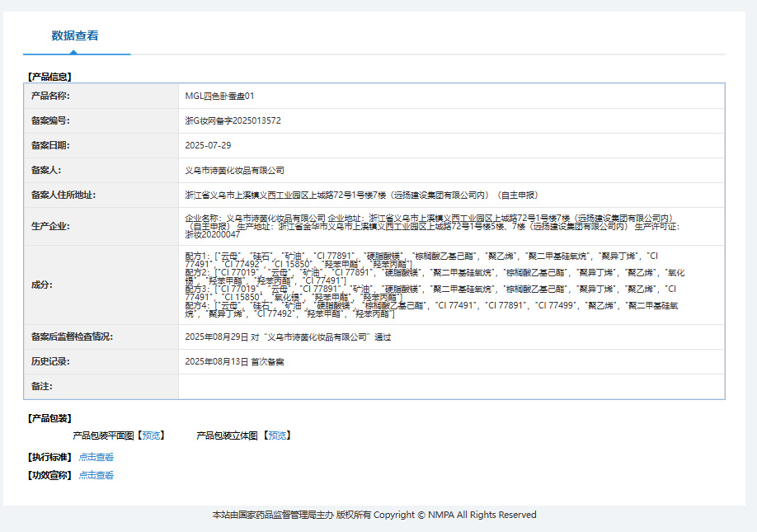Select history record 2025年08月13日 首次备案
Image resolution: width=757 pixels, height=532 pixels.
[235, 361]
